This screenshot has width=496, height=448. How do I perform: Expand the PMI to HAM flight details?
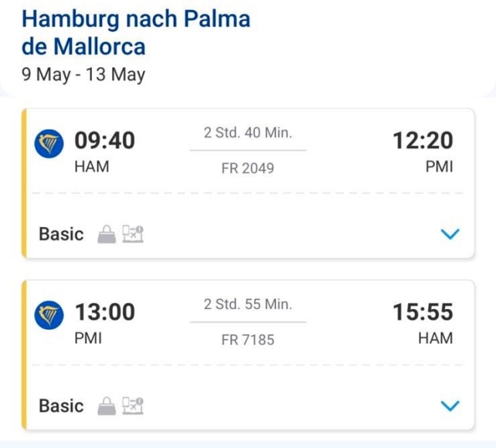pyautogui.click(x=449, y=406)
